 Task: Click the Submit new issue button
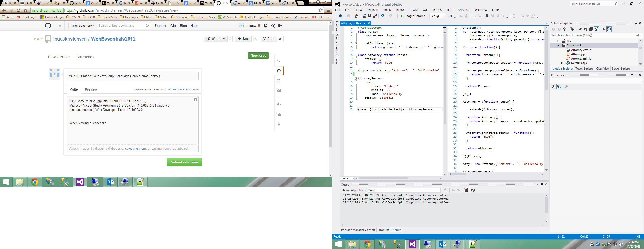(184, 162)
